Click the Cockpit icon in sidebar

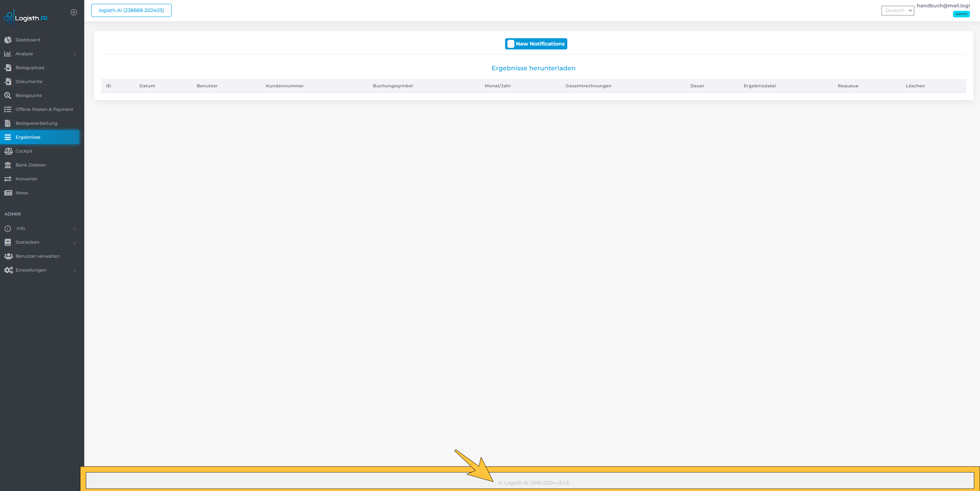(x=9, y=150)
